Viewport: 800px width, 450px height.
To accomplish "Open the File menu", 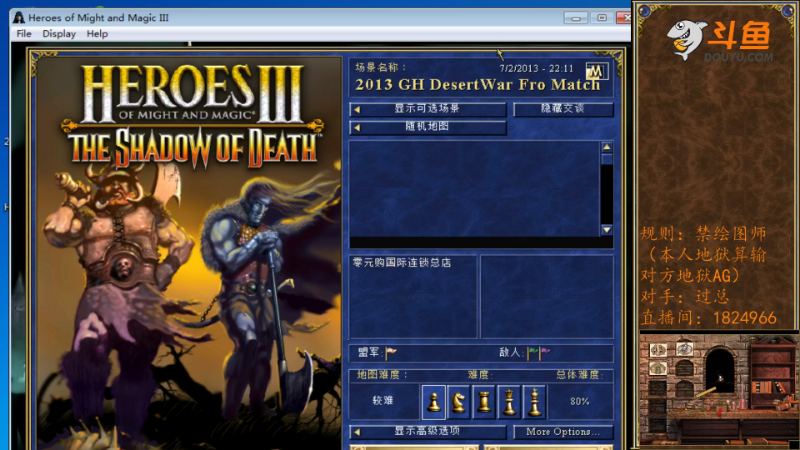I will [24, 34].
